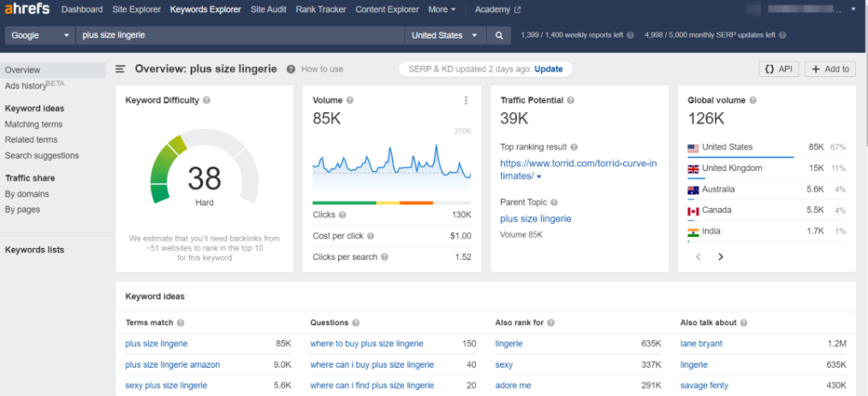868x396 pixels.
Task: Click the search magnifier button
Action: coord(499,35)
